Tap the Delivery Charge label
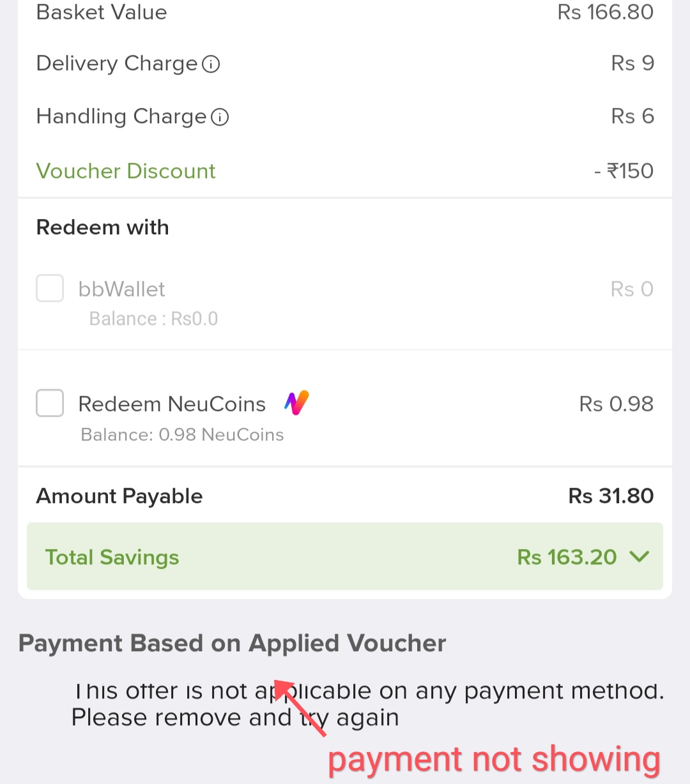Viewport: 690px width, 784px height. (x=117, y=63)
